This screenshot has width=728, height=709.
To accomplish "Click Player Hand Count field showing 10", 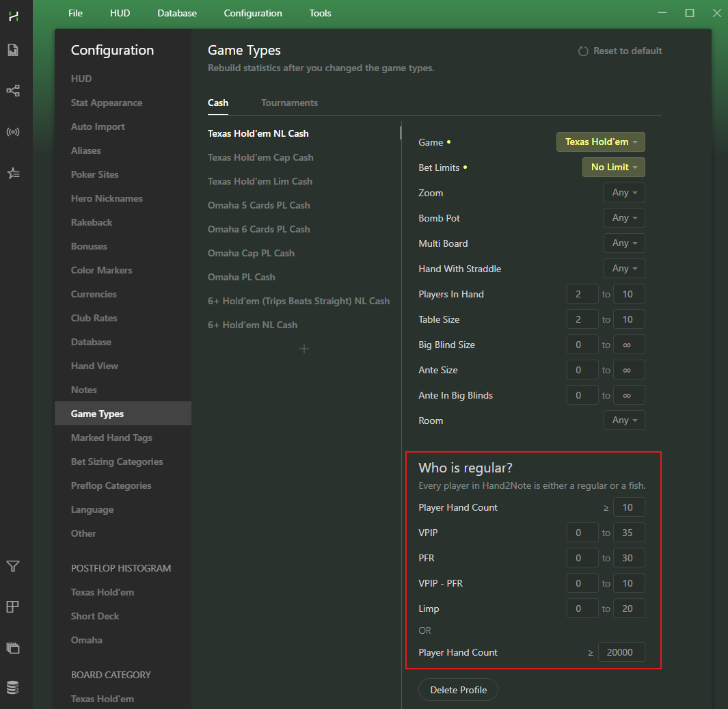I will [629, 507].
